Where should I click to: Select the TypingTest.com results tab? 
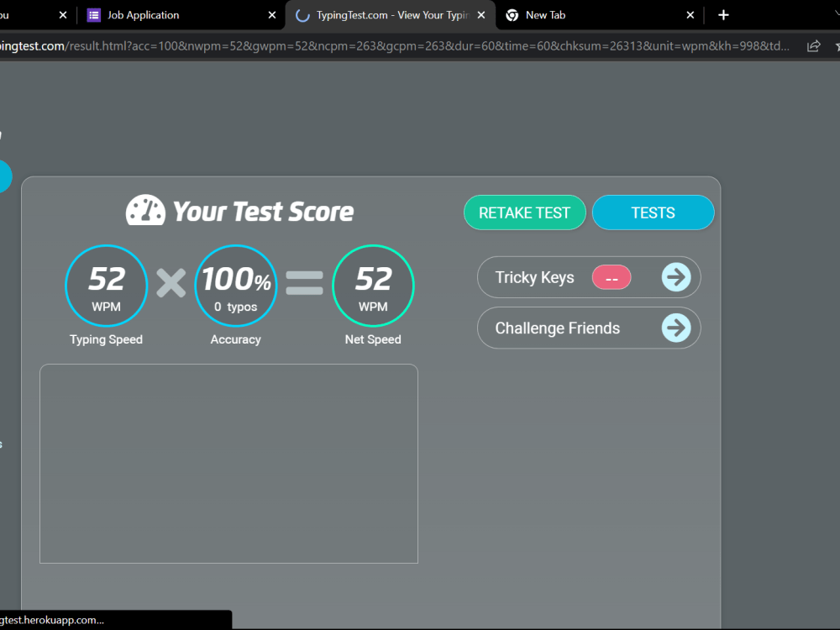click(391, 15)
